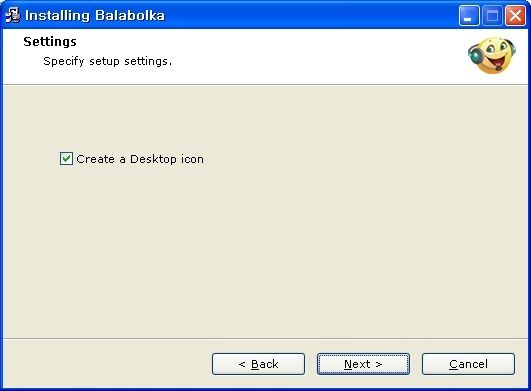Close the Installing Balabolka window

click(515, 16)
